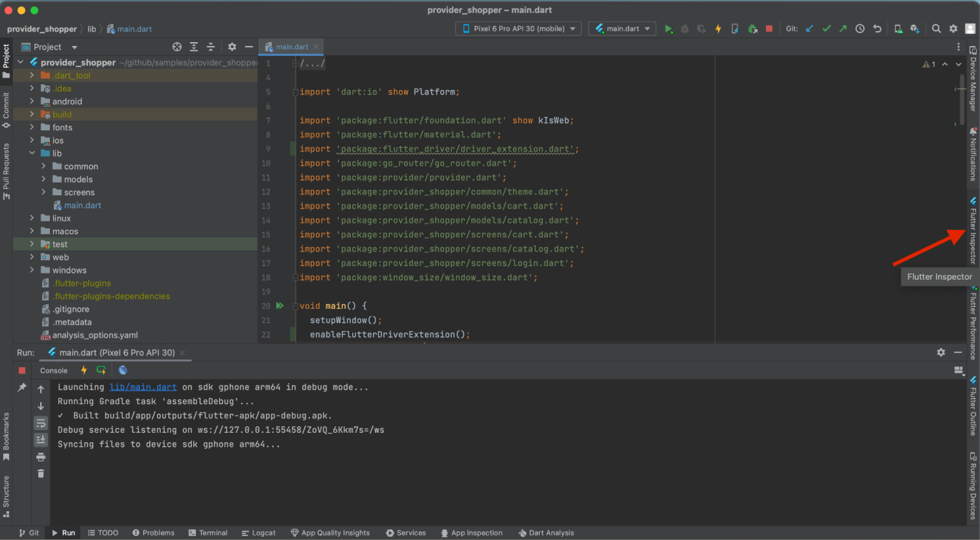This screenshot has width=980, height=540.
Task: Select main.dart in the project tree
Action: pos(84,205)
